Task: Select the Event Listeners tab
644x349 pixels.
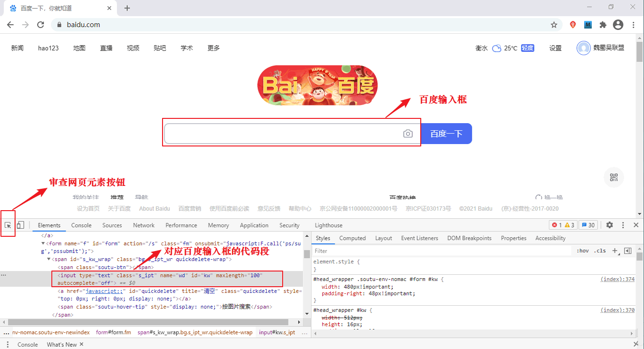Action: 420,238
